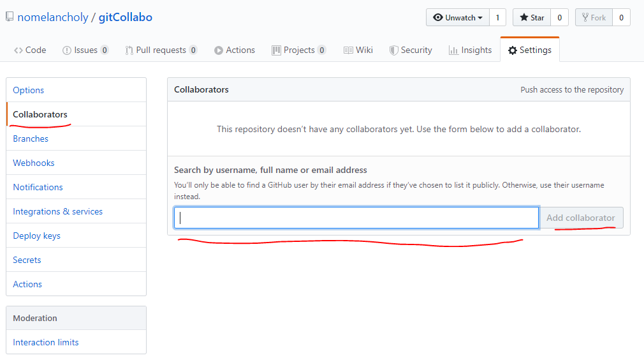
Task: Click the star icon on Star button
Action: (x=523, y=17)
